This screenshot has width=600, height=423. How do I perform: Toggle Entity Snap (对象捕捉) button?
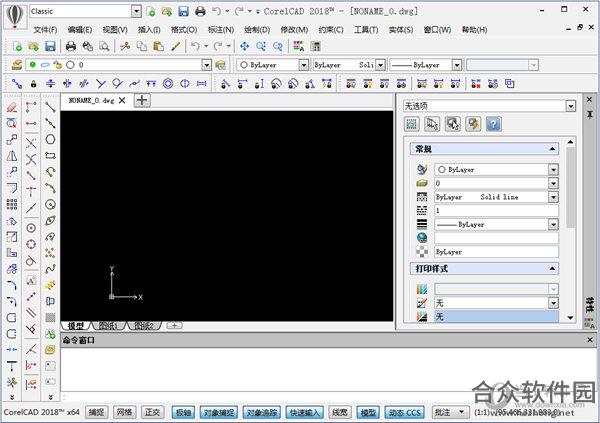click(x=219, y=412)
